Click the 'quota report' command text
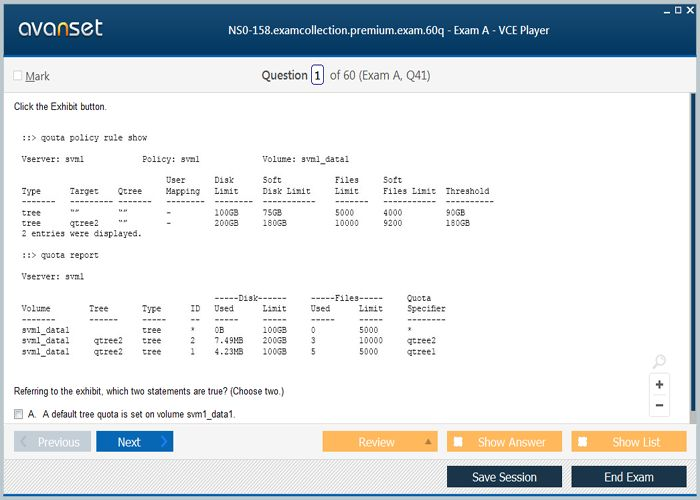700x500 pixels. [x=70, y=255]
